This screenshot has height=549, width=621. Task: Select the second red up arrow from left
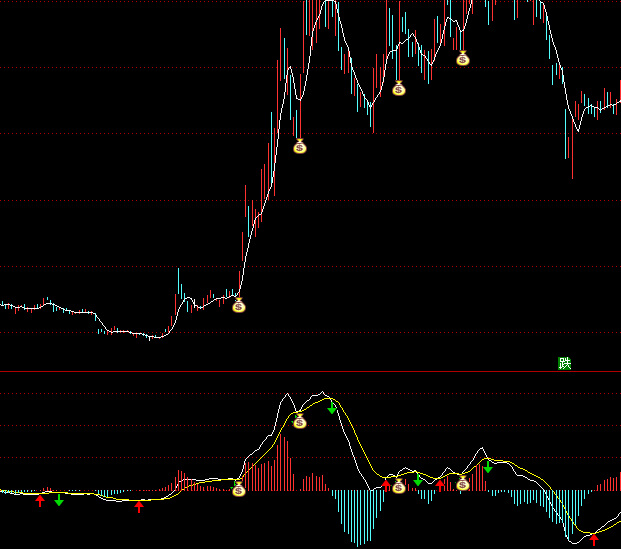[139, 507]
